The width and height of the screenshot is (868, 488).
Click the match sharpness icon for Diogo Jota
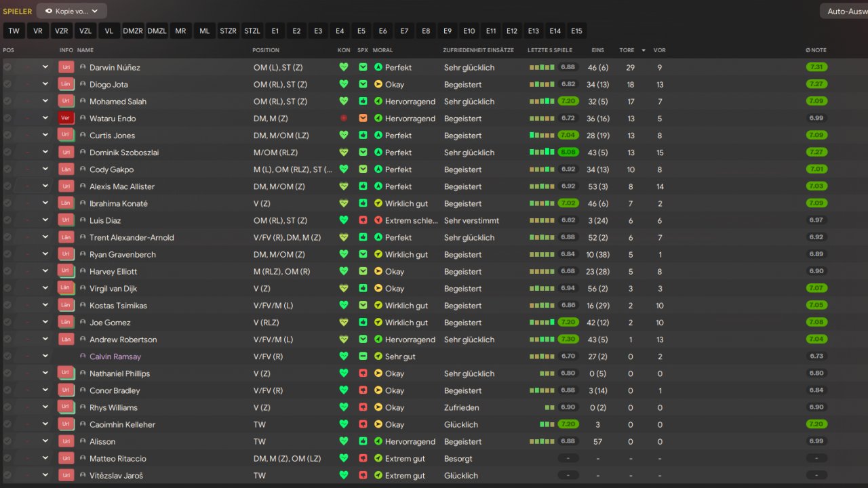coord(363,84)
